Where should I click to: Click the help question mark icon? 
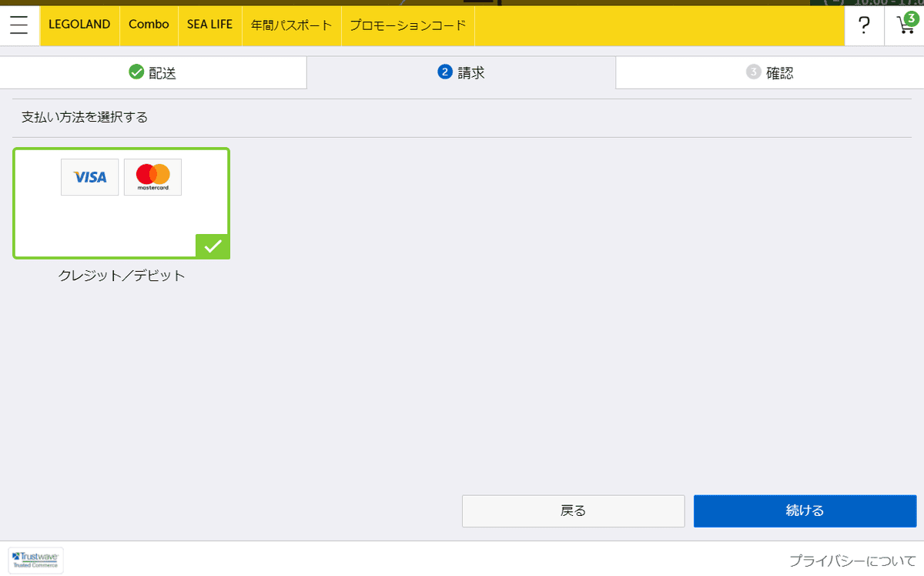tap(864, 25)
